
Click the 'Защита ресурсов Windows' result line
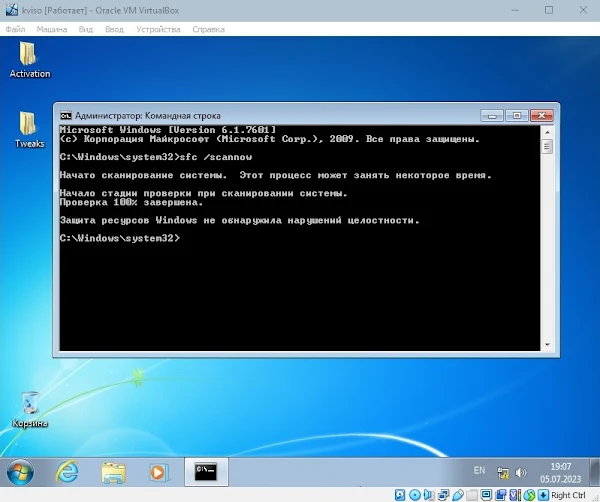pos(240,220)
